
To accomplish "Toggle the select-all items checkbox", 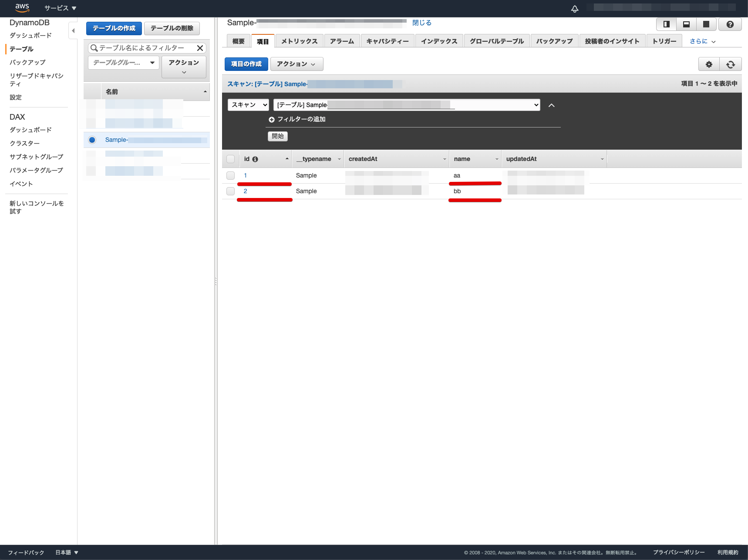I will click(230, 159).
